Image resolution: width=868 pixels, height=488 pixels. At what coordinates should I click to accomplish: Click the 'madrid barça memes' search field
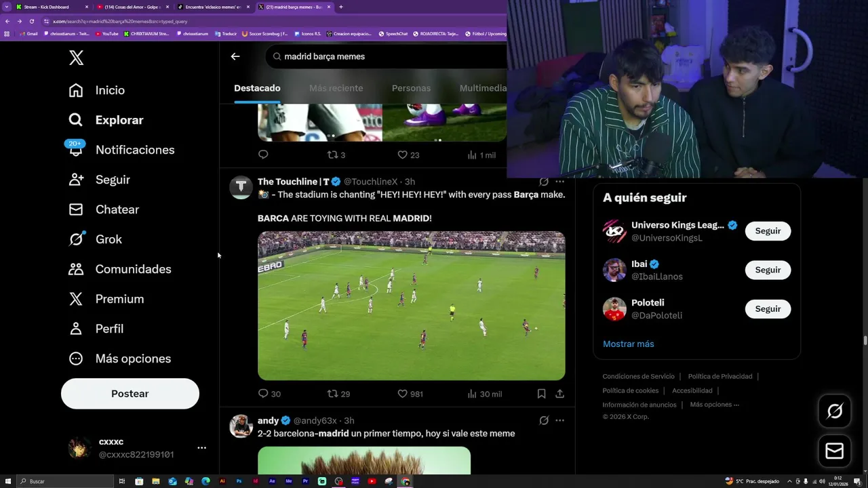[x=387, y=56]
